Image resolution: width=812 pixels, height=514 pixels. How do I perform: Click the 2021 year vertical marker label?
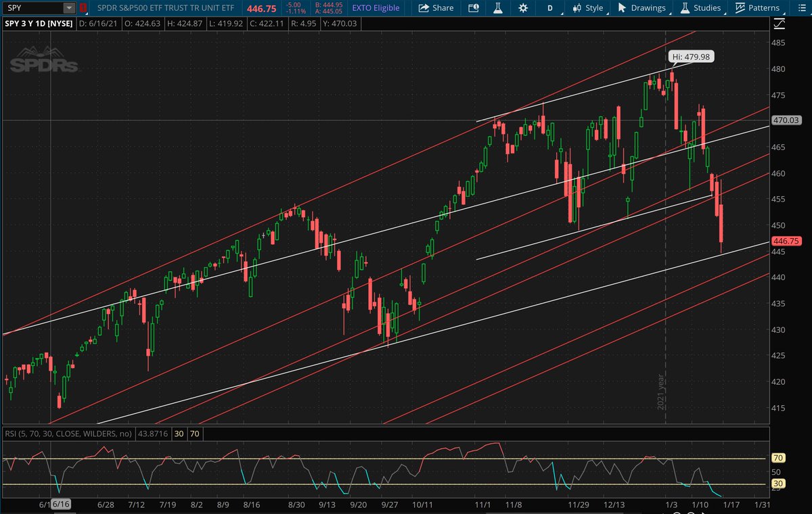tap(661, 392)
